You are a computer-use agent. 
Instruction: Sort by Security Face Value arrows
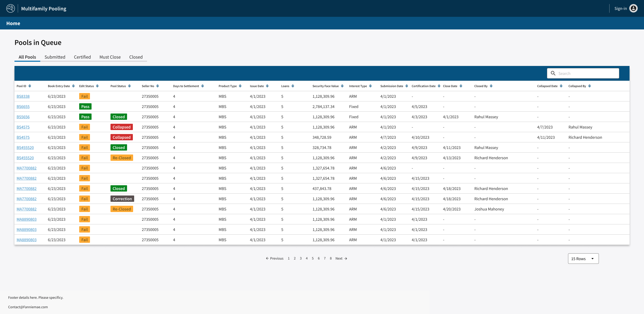[x=342, y=86]
